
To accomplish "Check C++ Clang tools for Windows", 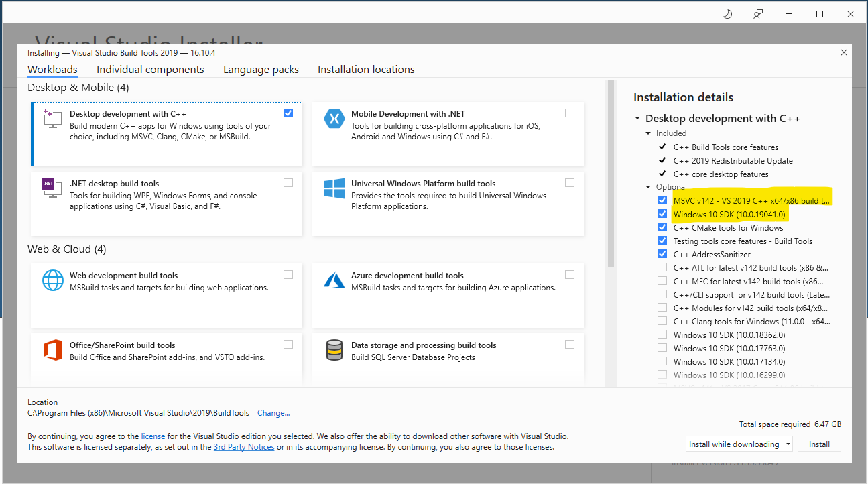I will pyautogui.click(x=662, y=321).
